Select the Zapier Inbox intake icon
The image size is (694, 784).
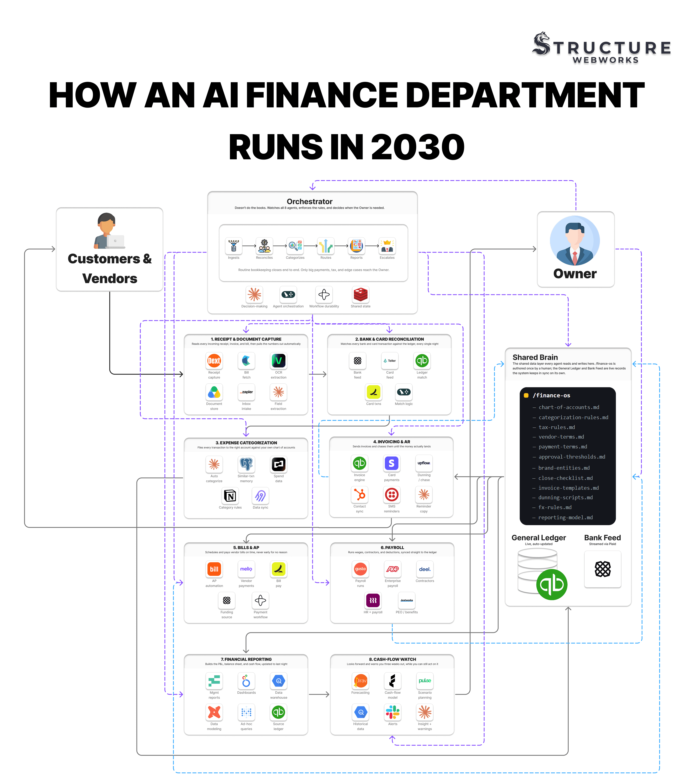pyautogui.click(x=246, y=392)
